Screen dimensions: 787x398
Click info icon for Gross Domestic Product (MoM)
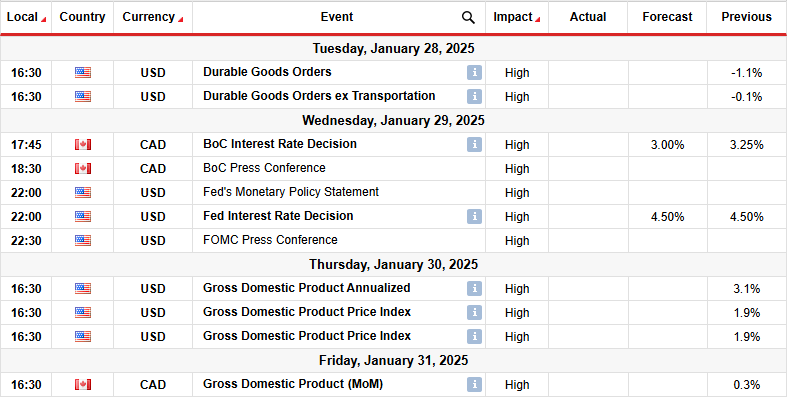pyautogui.click(x=474, y=384)
